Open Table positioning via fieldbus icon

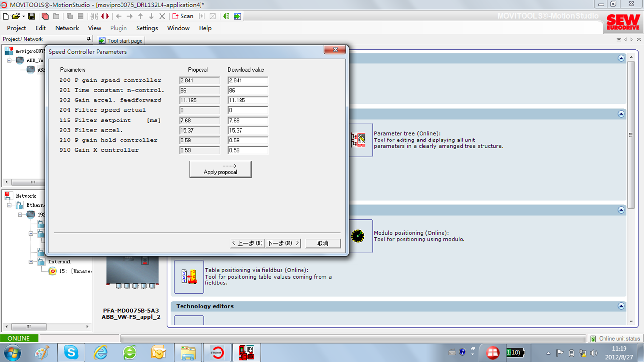[189, 277]
